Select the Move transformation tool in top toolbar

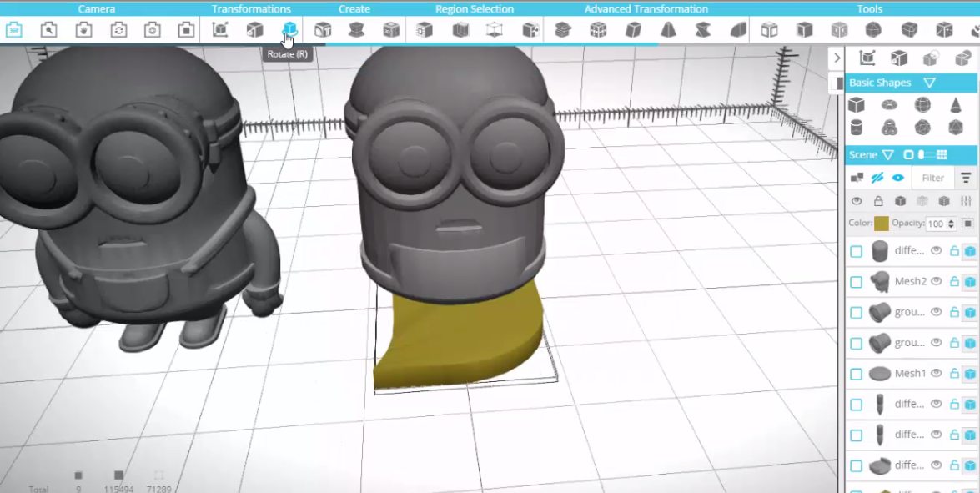[220, 29]
